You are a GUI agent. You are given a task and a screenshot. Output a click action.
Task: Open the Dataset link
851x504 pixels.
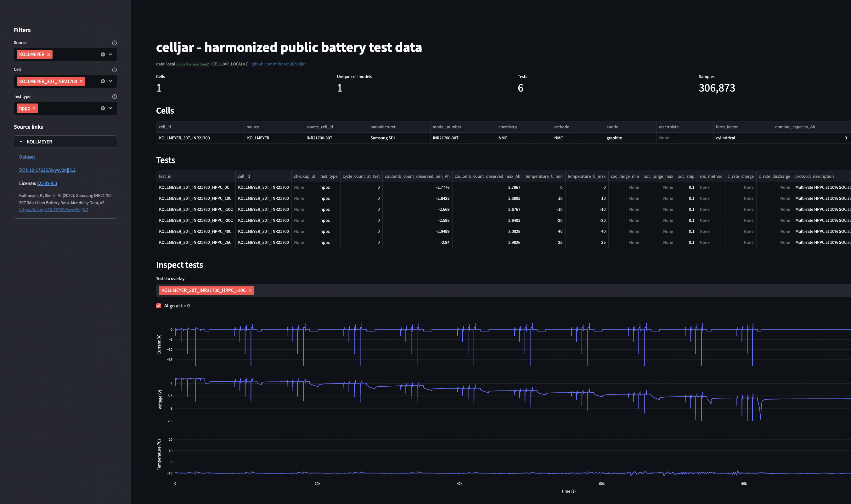click(27, 157)
